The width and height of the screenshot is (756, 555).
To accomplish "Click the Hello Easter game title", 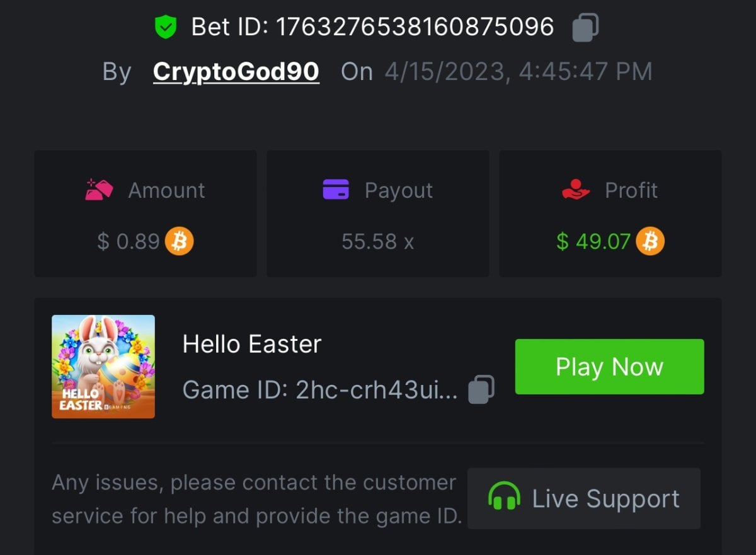I will [252, 345].
